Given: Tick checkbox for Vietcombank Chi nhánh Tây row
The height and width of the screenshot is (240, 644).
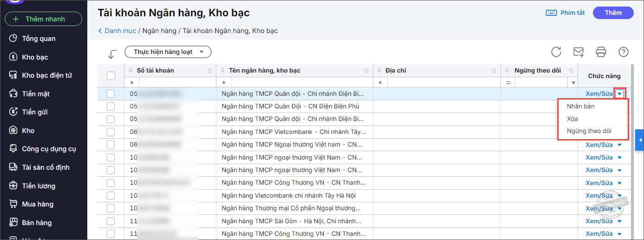Looking at the screenshot, I should [111, 132].
